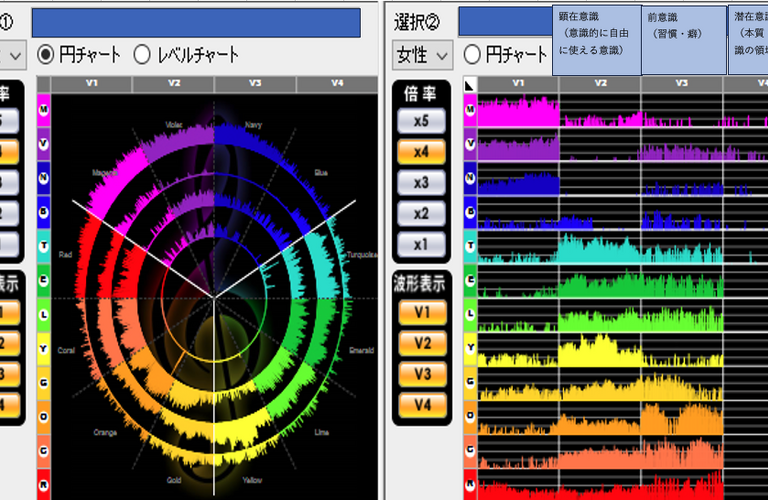Click the Turquoise label on the circle chart
The image size is (768, 500).
[362, 255]
